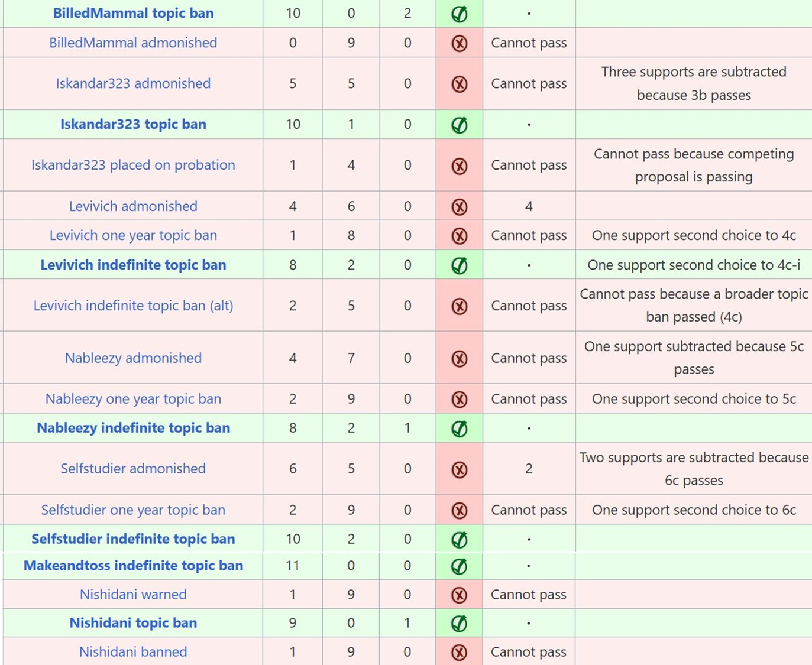Select 'Three supports are subtracted because 3b passes' note
The width and height of the screenshot is (812, 665).
point(694,83)
